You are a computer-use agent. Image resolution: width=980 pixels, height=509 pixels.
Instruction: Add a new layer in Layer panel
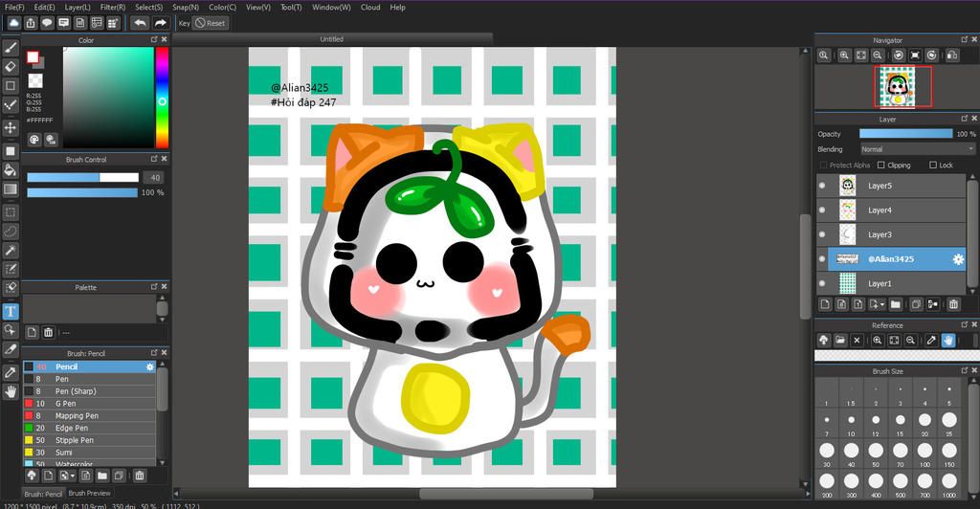tap(825, 304)
